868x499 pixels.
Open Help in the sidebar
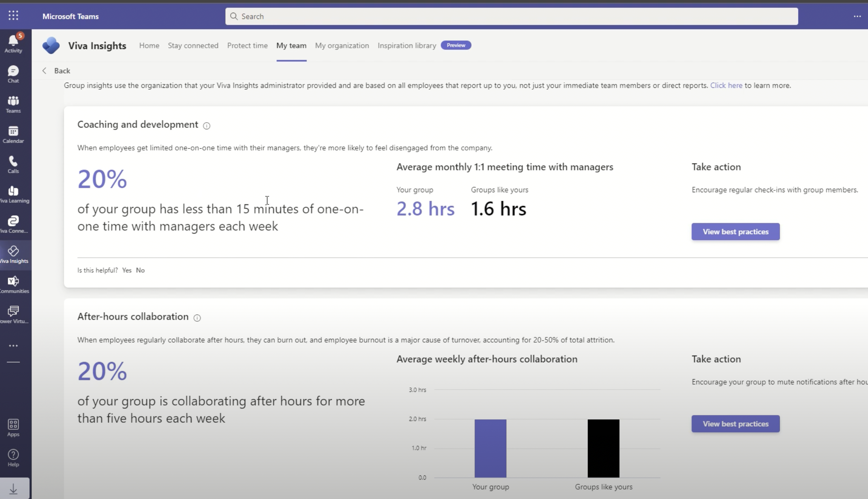tap(13, 458)
